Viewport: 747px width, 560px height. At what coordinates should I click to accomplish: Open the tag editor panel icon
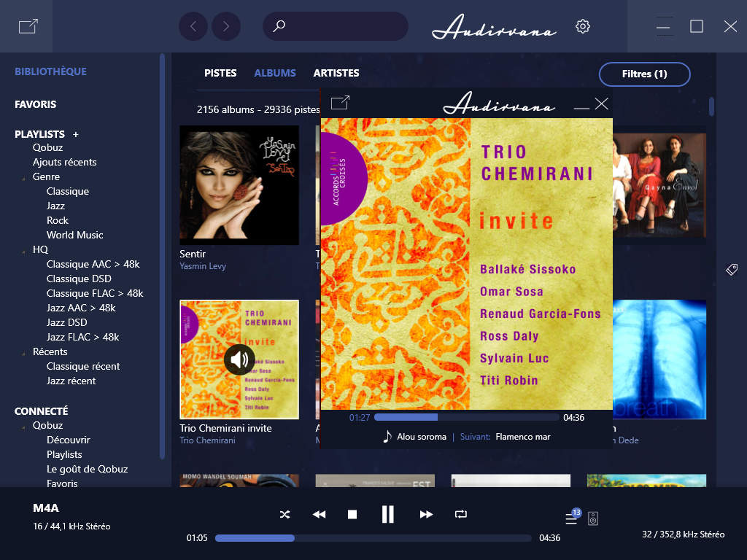732,270
